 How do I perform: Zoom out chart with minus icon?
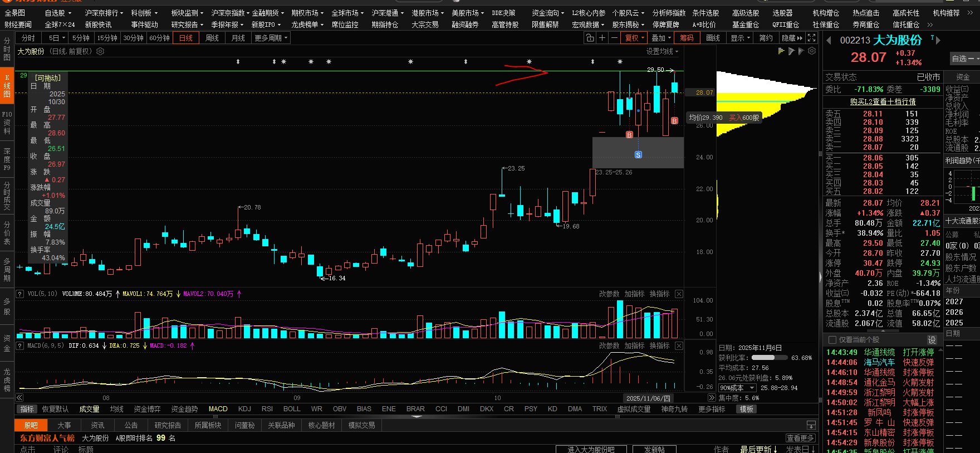click(x=614, y=38)
